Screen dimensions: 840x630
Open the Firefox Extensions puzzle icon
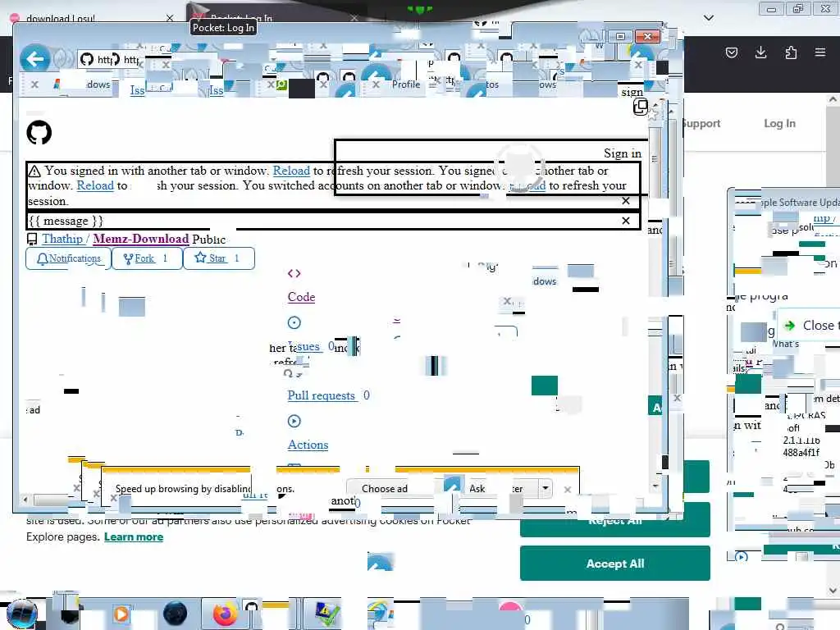point(791,52)
